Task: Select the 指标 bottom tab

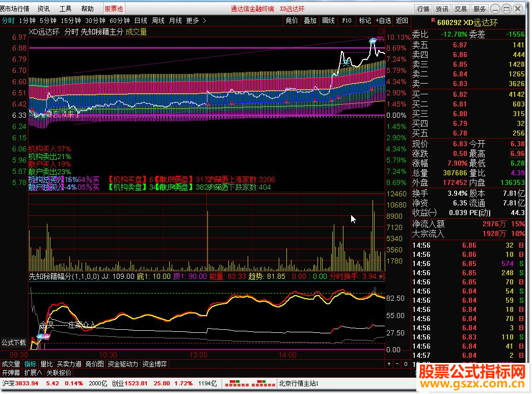Action: 30,364
